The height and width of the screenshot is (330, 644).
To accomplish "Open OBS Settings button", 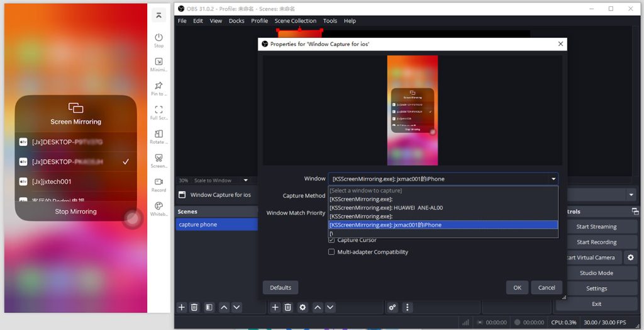I will [596, 289].
